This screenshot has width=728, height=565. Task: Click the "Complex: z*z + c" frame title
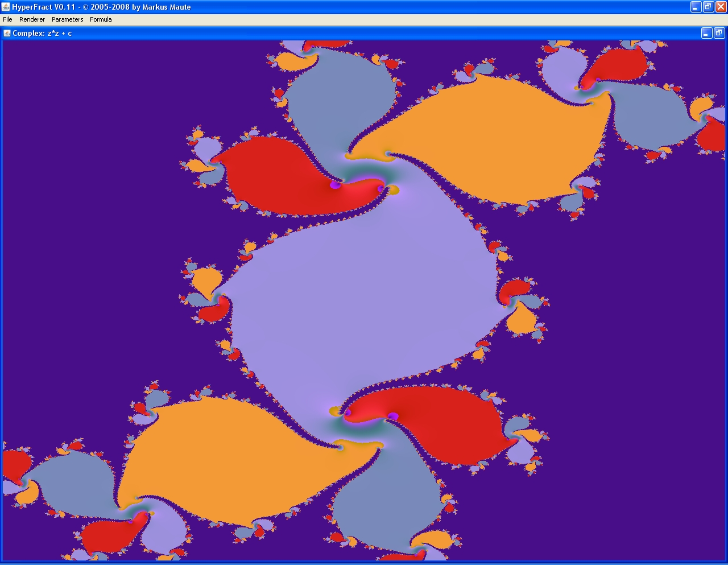point(42,33)
